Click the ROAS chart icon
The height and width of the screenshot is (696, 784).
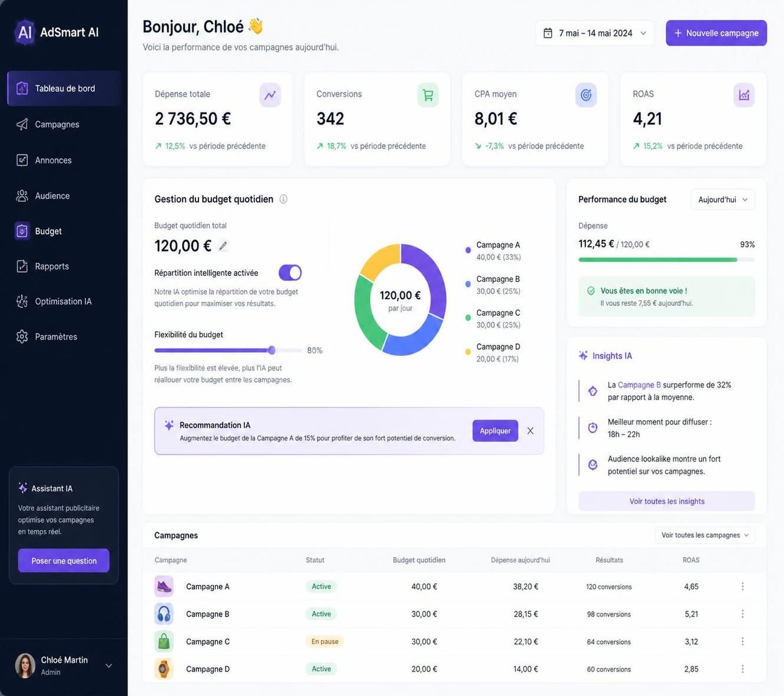tap(744, 95)
